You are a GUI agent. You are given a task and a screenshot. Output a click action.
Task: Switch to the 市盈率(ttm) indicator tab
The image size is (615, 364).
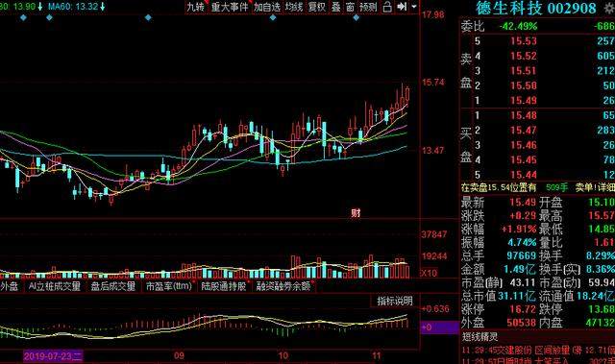click(x=169, y=286)
